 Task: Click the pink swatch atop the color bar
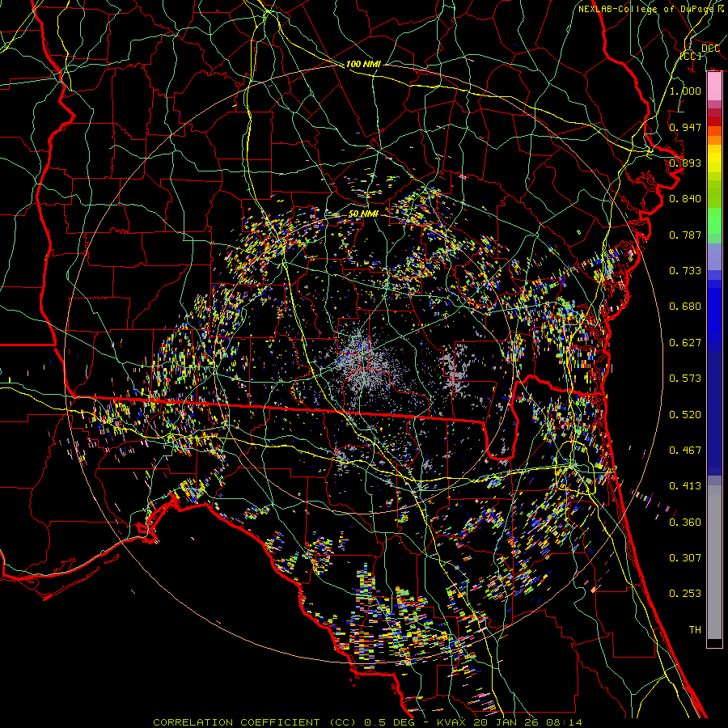pyautogui.click(x=714, y=85)
